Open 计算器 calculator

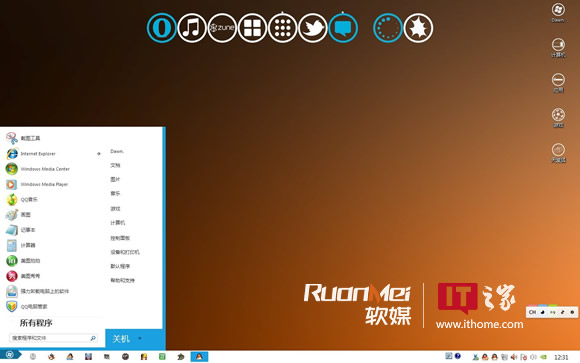pos(20,245)
